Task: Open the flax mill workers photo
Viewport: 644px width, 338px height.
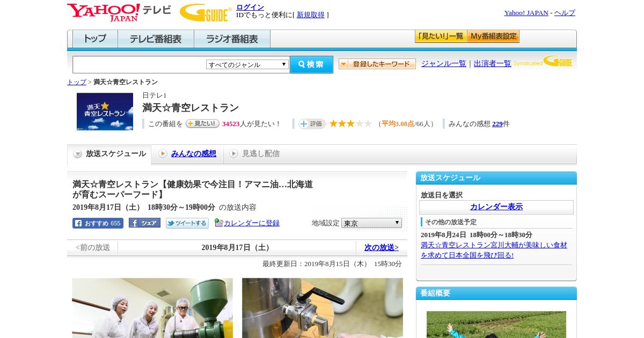Action: click(x=152, y=308)
